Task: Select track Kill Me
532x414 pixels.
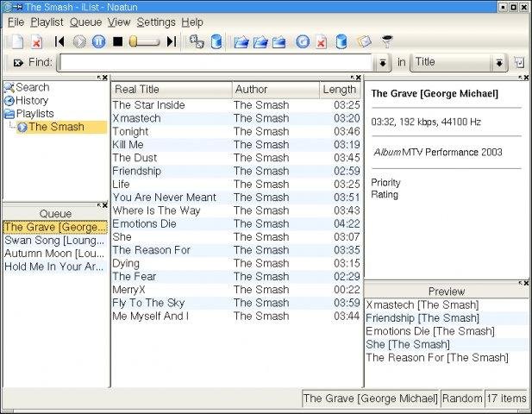Action: point(235,145)
